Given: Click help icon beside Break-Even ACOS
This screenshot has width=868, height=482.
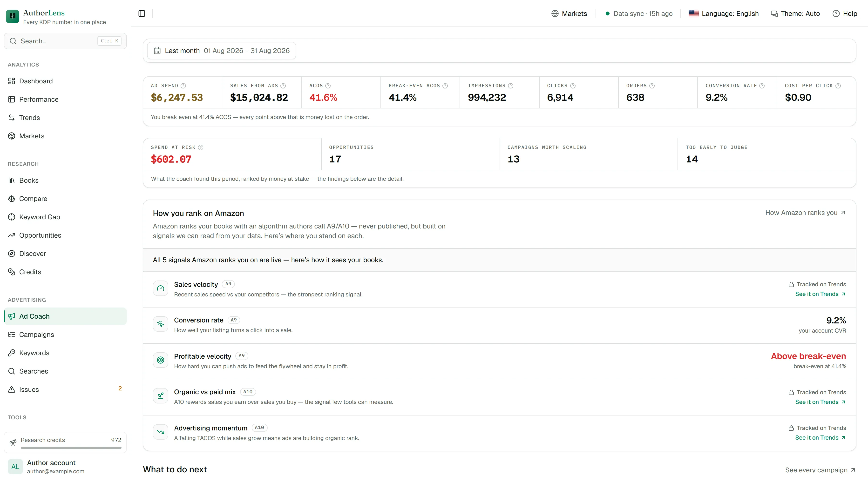Looking at the screenshot, I should [445, 86].
